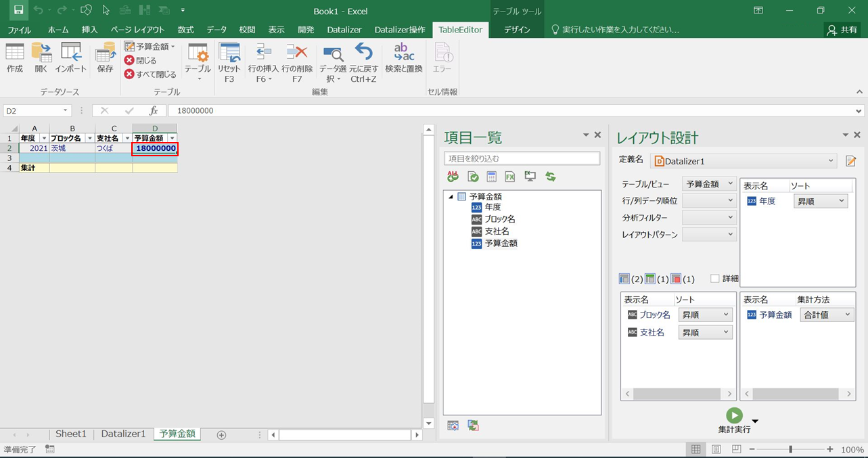Open 検索と置換 (Find and Replace)

(404, 58)
